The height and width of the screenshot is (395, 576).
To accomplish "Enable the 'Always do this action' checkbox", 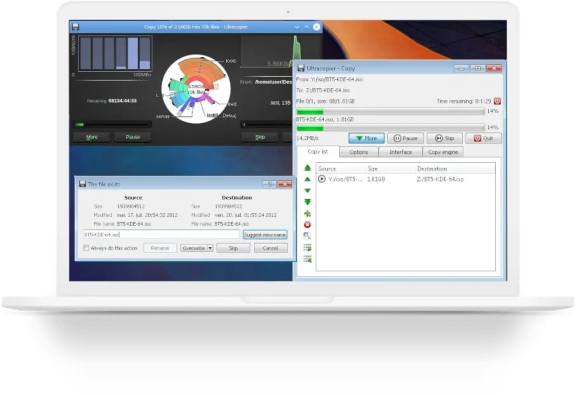I will coord(86,248).
